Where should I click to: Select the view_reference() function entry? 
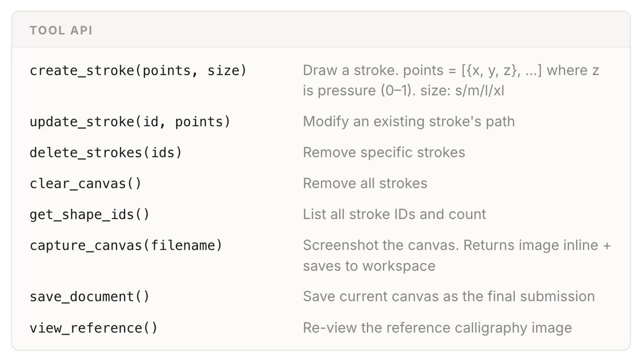[93, 328]
